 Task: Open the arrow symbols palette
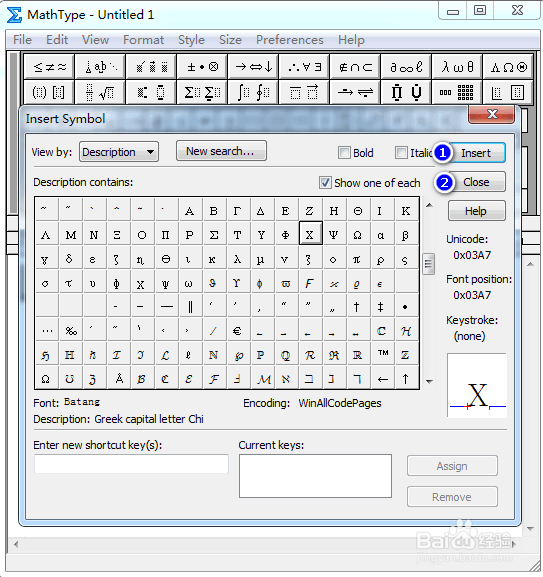click(253, 67)
